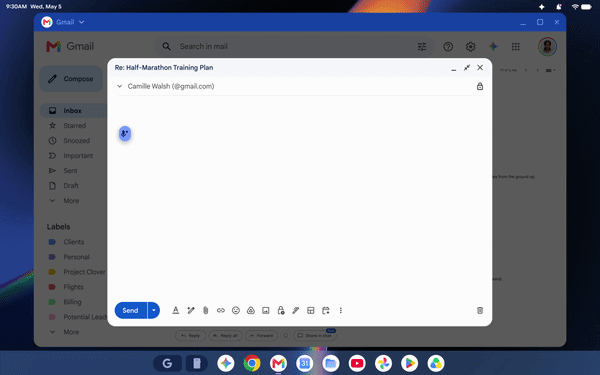Show search options filter icon

pos(422,47)
